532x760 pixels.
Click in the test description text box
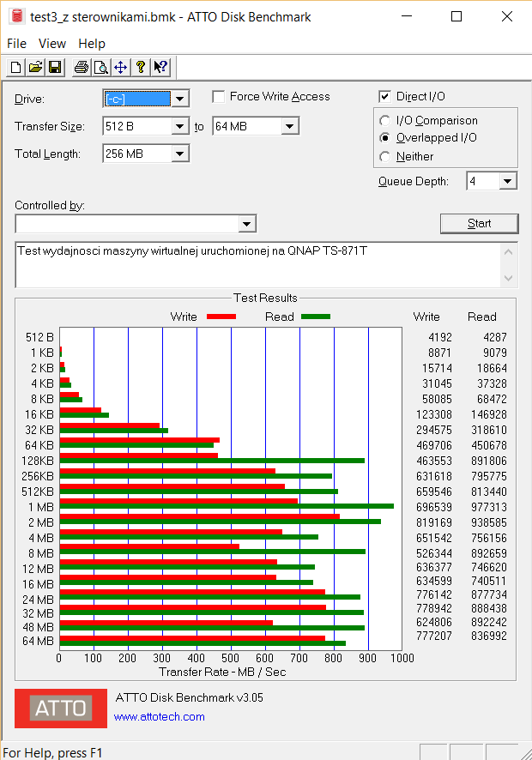[258, 265]
